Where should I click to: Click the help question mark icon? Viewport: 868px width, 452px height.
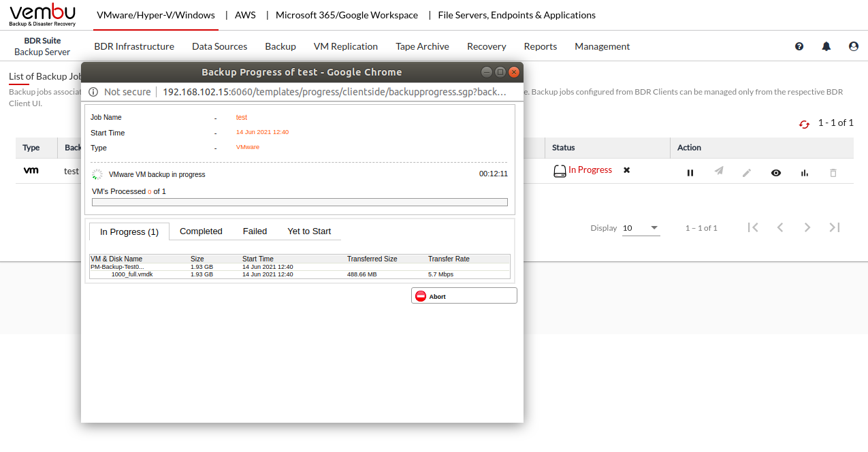(x=799, y=46)
